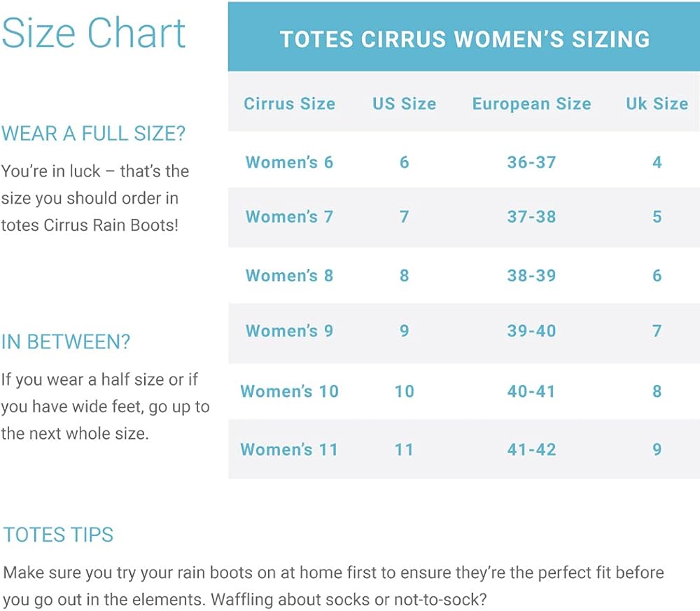Click the Totes Cirrus Women's Sizing banner
The image size is (700, 611).
[464, 39]
